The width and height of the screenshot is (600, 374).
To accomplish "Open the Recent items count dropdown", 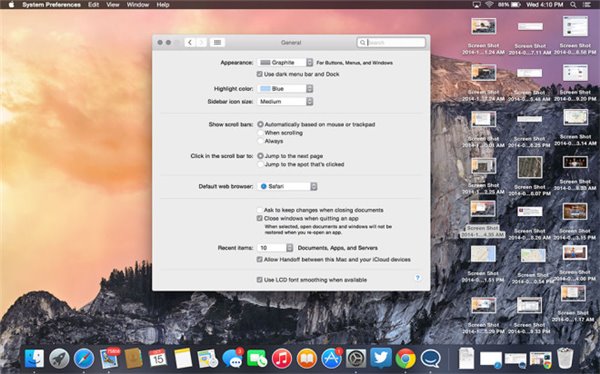I will [275, 248].
